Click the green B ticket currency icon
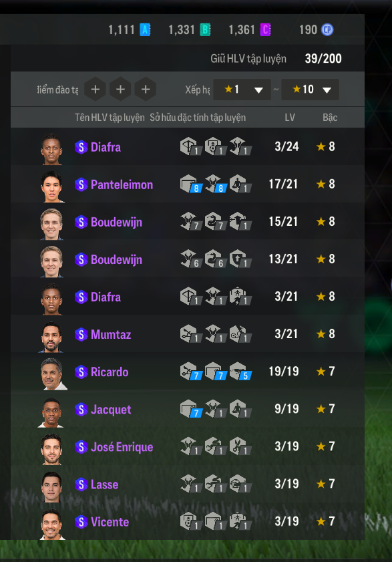 pyautogui.click(x=205, y=30)
